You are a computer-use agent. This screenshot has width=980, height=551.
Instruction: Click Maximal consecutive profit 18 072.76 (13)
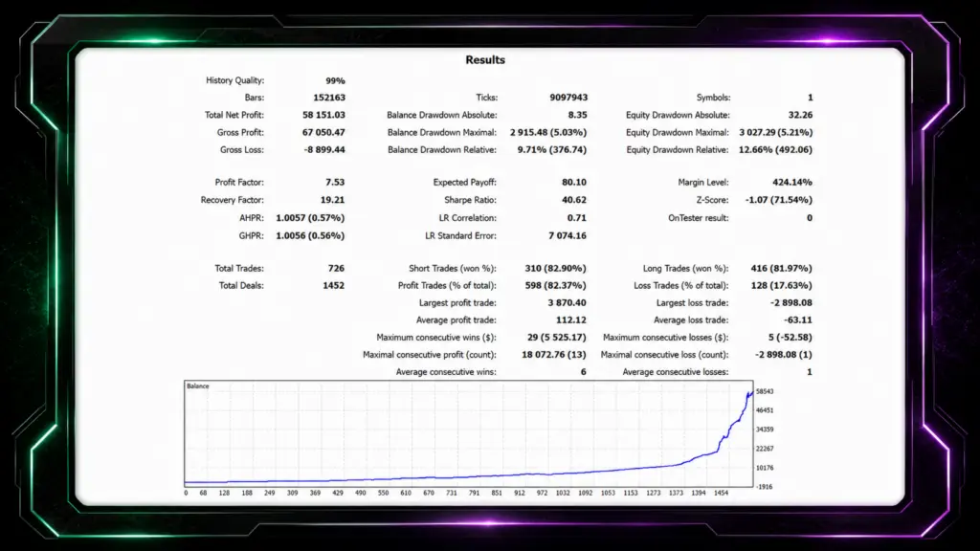point(554,355)
